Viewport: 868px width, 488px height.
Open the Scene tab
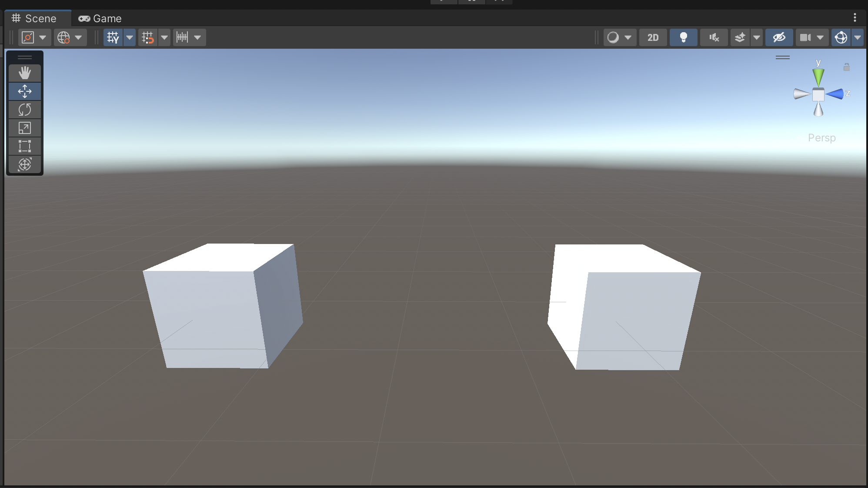click(35, 18)
